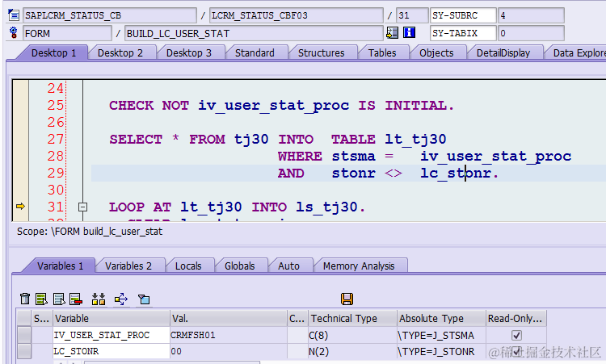Switch to the Desktop 3 tab
This screenshot has height=364, width=606.
[189, 53]
